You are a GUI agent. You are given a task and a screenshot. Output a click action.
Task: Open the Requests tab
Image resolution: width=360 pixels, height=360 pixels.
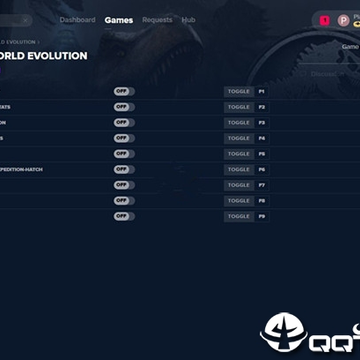click(157, 20)
